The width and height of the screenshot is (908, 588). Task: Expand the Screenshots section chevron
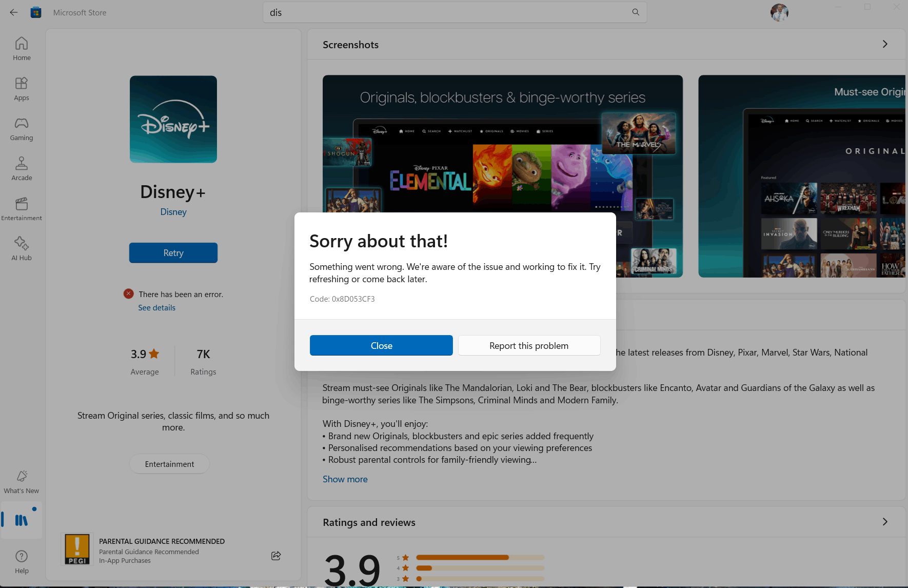pyautogui.click(x=885, y=44)
